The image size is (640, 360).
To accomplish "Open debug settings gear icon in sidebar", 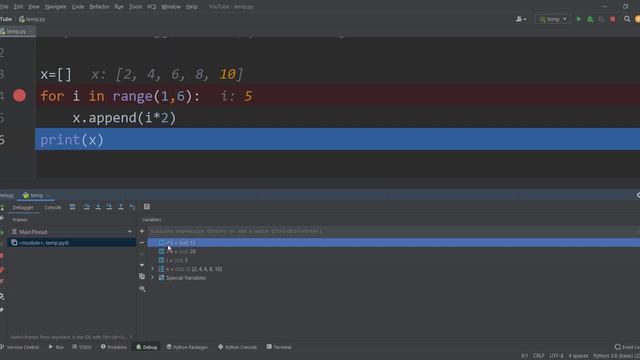I will pyautogui.click(x=2, y=296).
